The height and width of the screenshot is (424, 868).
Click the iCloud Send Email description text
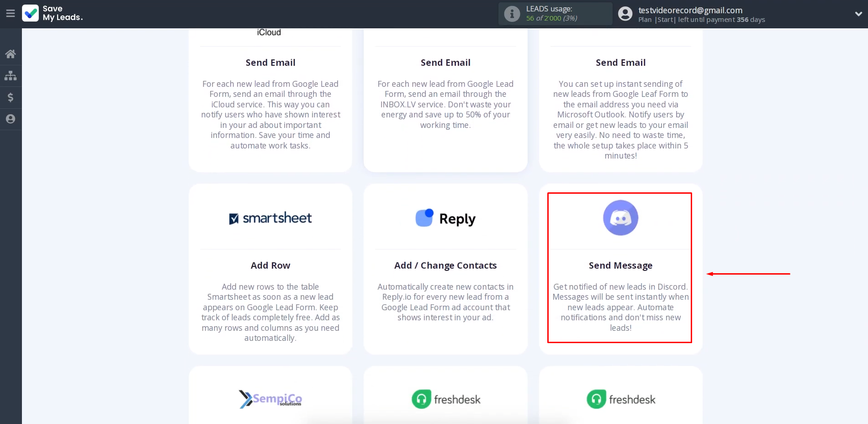coord(270,115)
